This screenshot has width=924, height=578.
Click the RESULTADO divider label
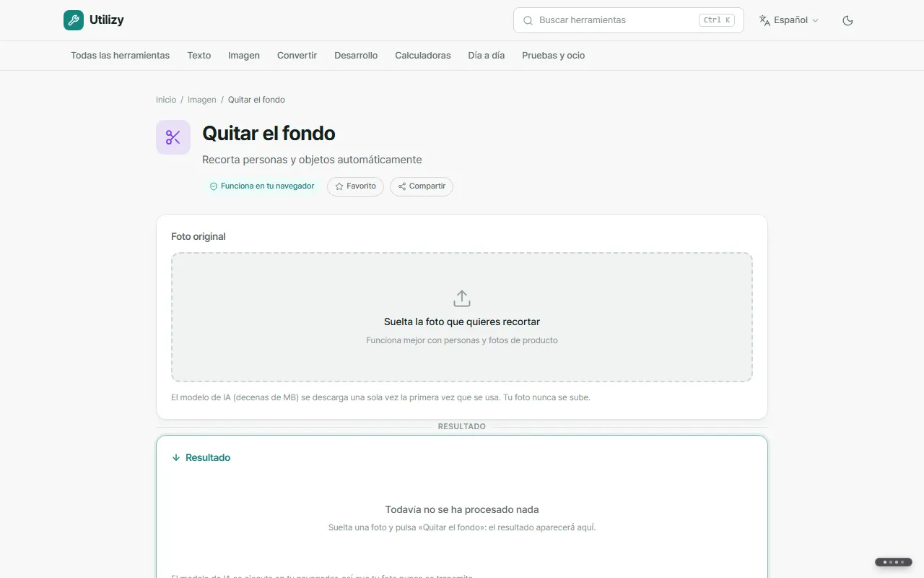pos(462,427)
